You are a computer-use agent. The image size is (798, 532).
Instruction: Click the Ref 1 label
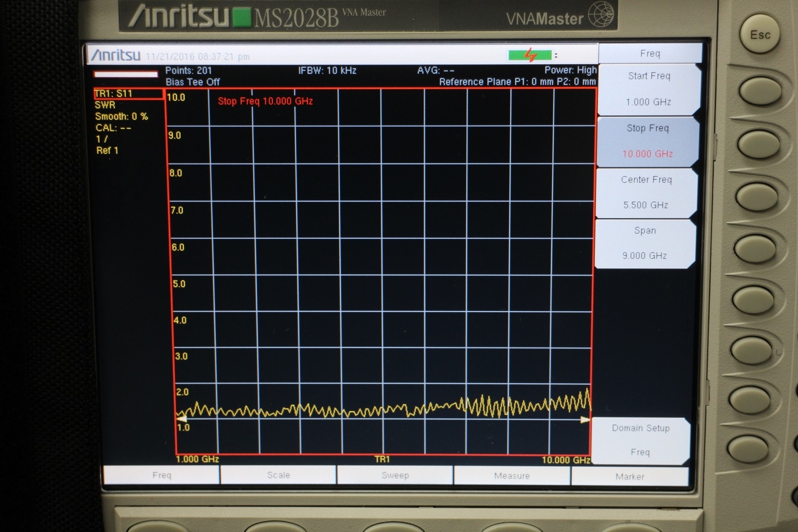[x=107, y=151]
